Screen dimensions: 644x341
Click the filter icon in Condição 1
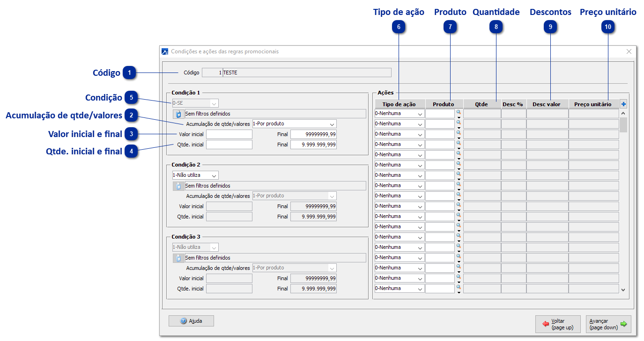178,114
